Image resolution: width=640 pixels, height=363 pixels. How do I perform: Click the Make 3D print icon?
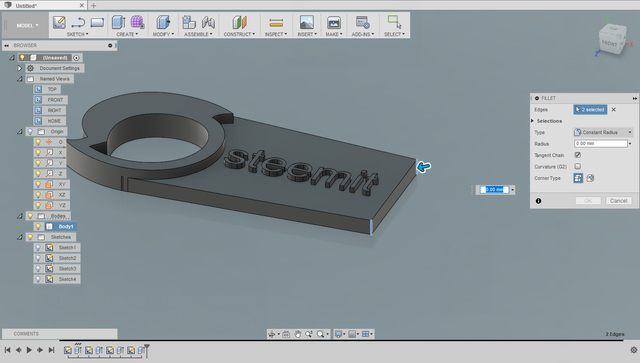[333, 22]
